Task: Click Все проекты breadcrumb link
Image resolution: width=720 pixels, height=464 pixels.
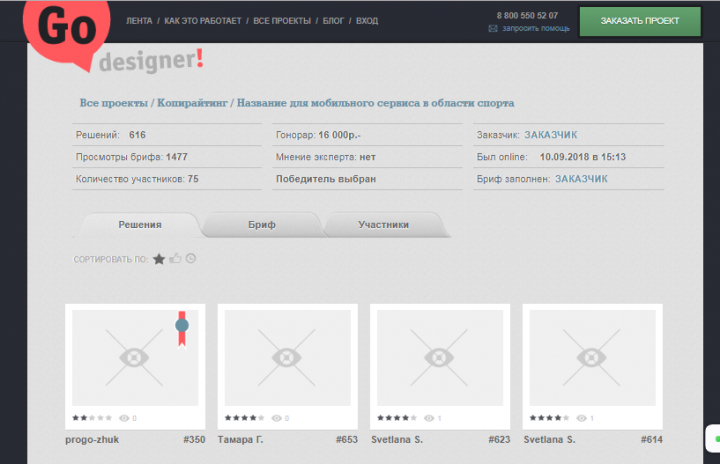Action: (113, 103)
